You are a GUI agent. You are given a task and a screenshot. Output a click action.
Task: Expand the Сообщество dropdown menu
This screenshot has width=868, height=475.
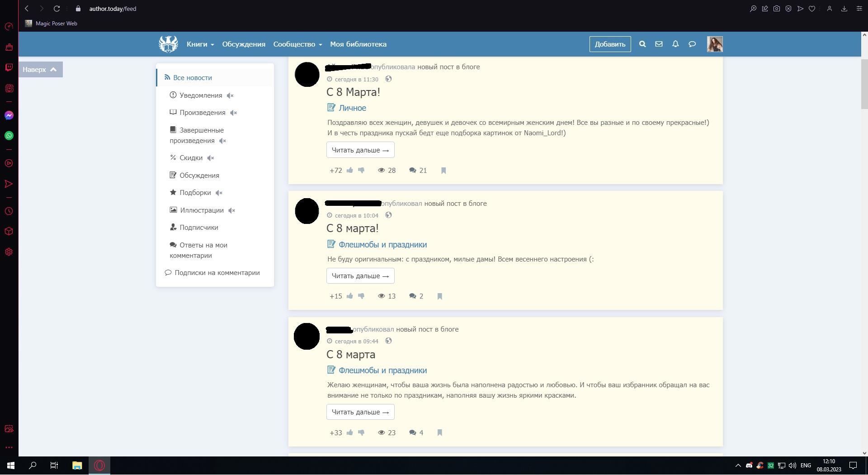[297, 44]
